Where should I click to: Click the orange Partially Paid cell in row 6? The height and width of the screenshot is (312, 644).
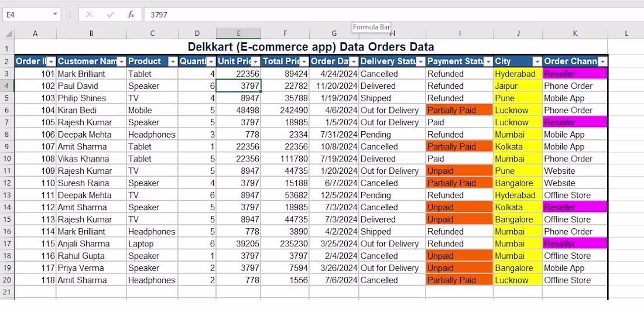tap(460, 111)
